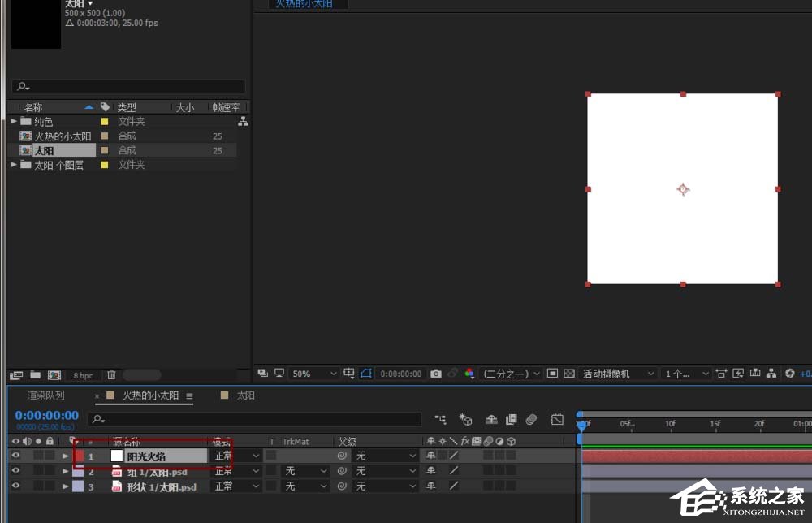Hide the 阳光火焰 layer via eye toggle
This screenshot has height=523, width=812.
pyautogui.click(x=15, y=456)
